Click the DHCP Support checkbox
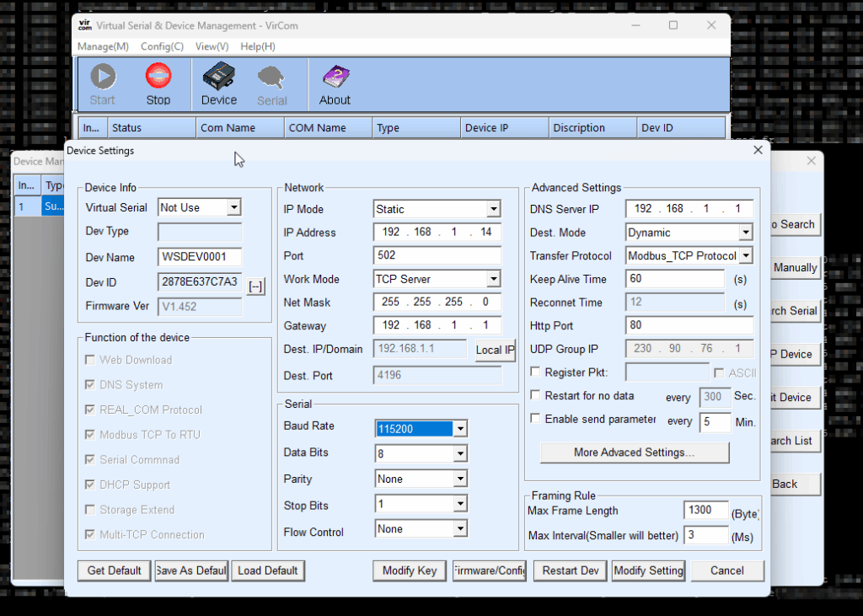Image resolution: width=863 pixels, height=616 pixels. click(89, 485)
